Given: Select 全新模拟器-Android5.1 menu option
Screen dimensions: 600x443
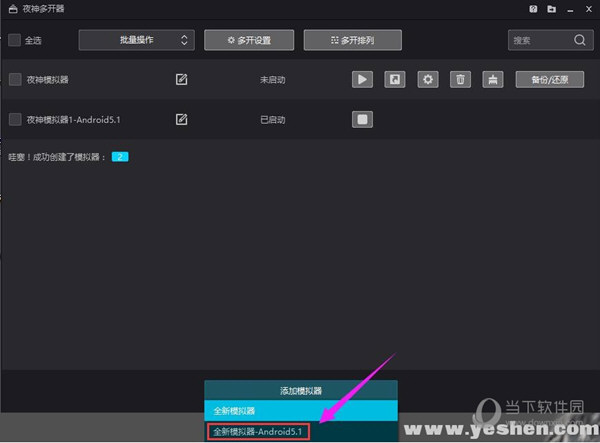Looking at the screenshot, I should [x=260, y=431].
